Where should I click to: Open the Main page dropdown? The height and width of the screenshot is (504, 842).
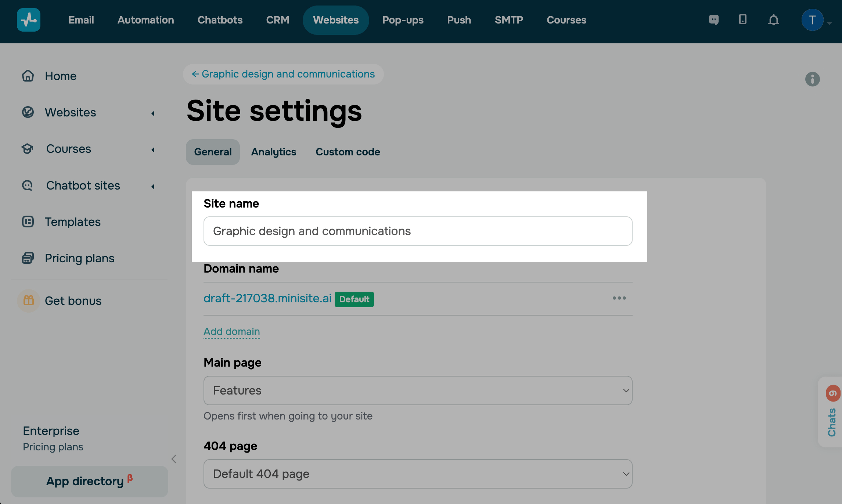[418, 390]
